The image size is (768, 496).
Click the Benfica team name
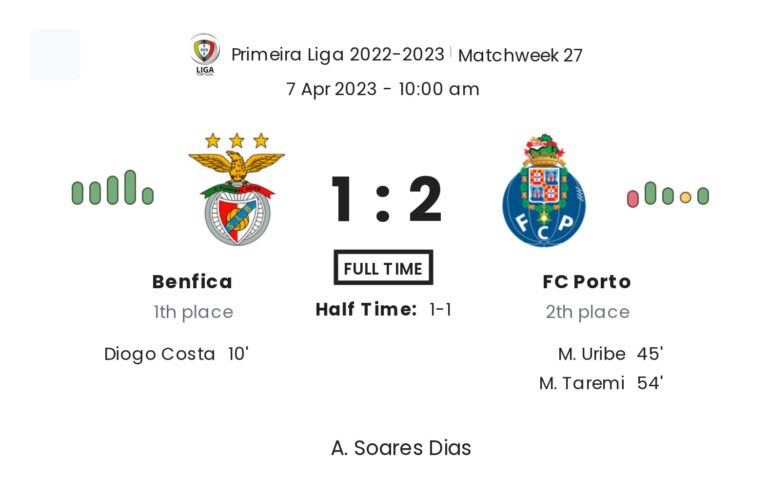[x=192, y=282]
